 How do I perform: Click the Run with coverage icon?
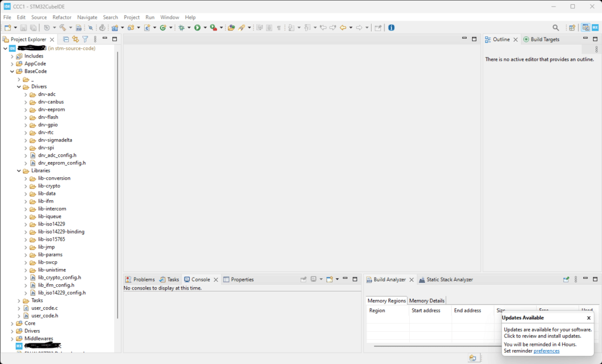tap(213, 28)
